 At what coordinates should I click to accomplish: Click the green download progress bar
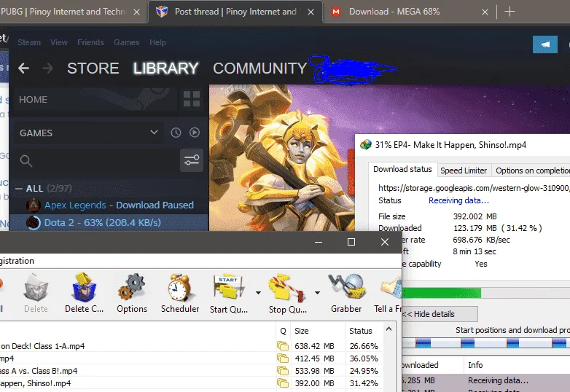tap(486, 293)
